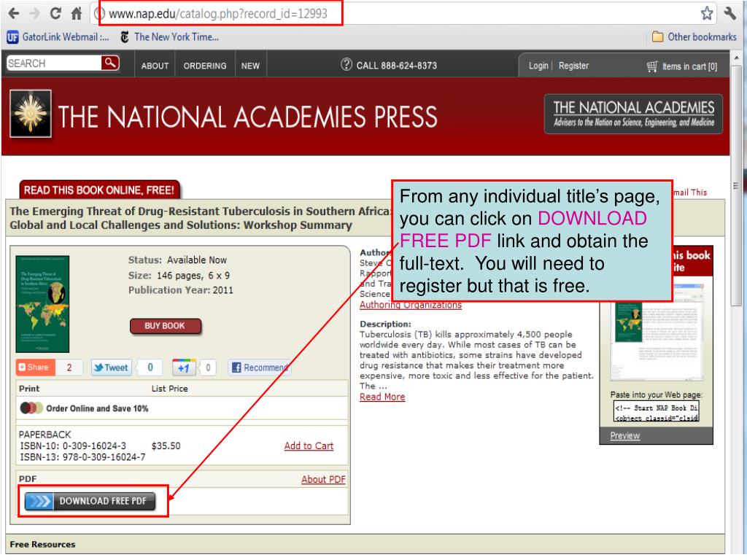Viewport: 747px width, 560px height.
Task: Open the Authoring Organizations link
Action: click(411, 305)
